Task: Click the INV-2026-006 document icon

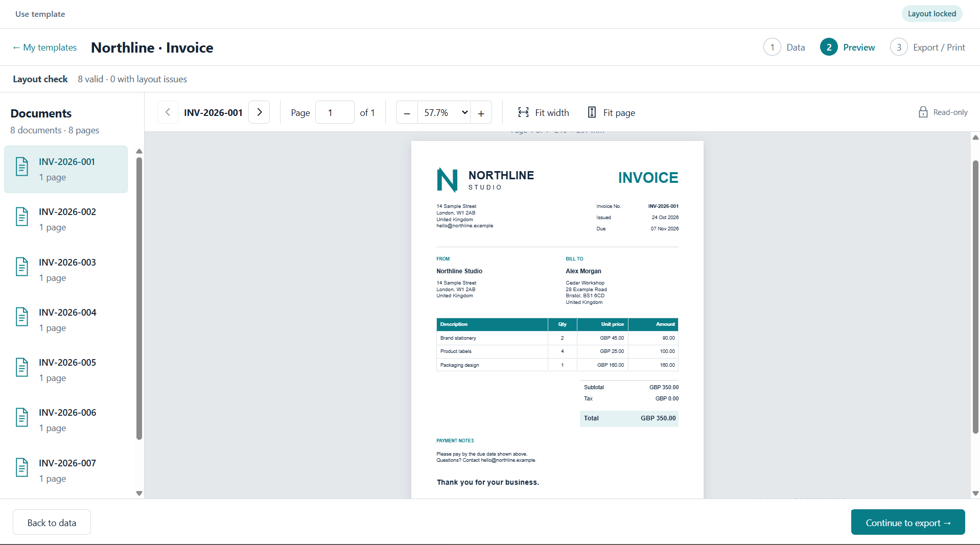Action: (x=22, y=418)
